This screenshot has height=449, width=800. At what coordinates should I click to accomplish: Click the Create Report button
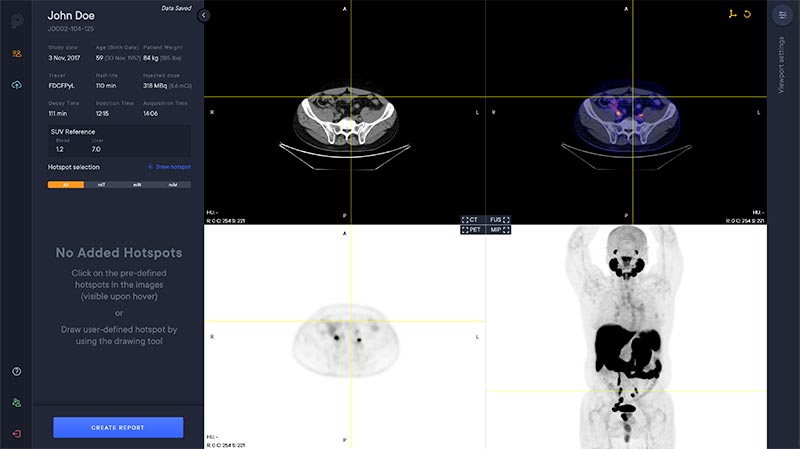[118, 428]
